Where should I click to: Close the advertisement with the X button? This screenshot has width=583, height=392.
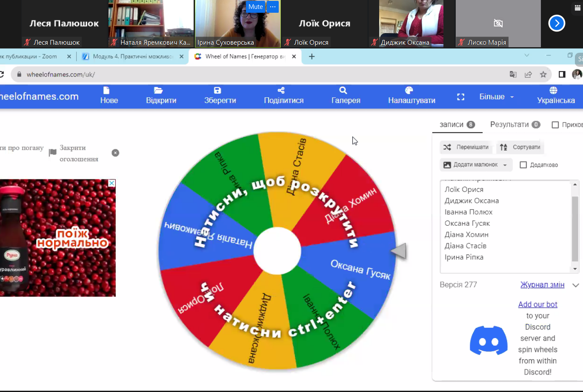click(x=111, y=183)
